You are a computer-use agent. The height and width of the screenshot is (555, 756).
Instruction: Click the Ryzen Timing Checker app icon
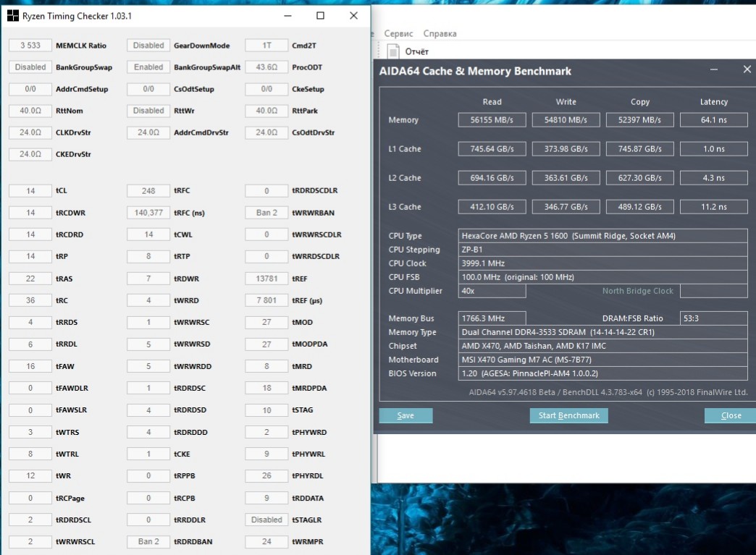(x=13, y=16)
